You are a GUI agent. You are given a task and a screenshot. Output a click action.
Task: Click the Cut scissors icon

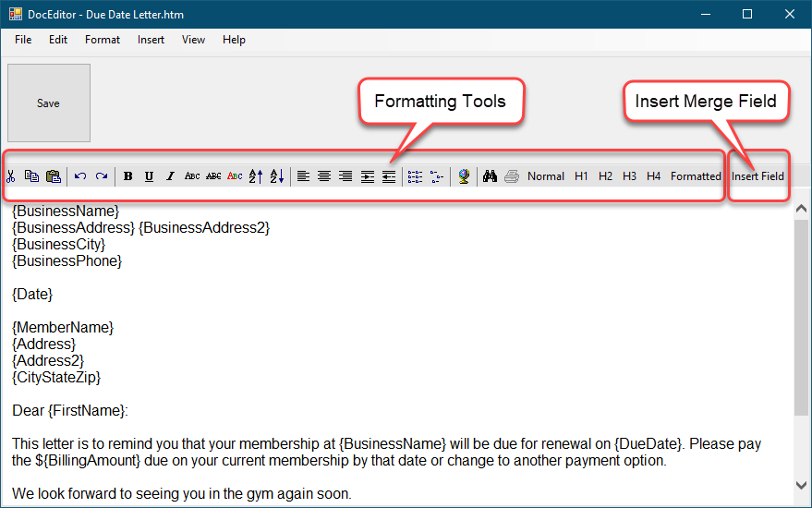[11, 176]
